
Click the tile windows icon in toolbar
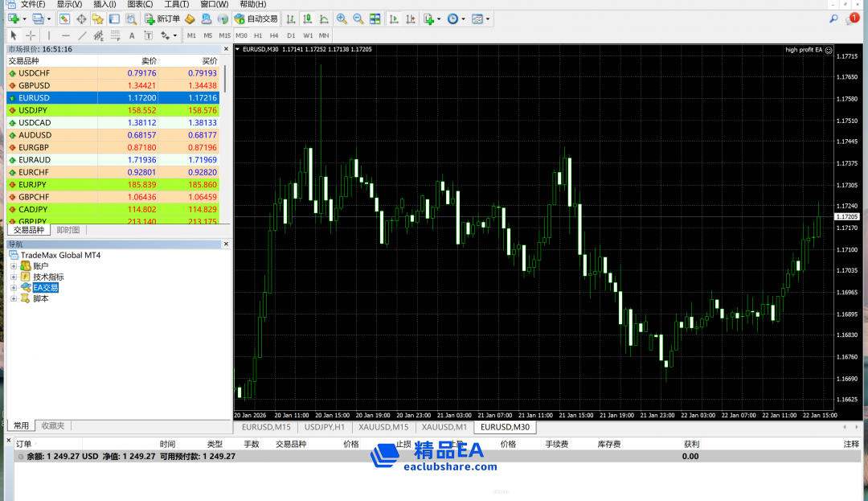375,18
